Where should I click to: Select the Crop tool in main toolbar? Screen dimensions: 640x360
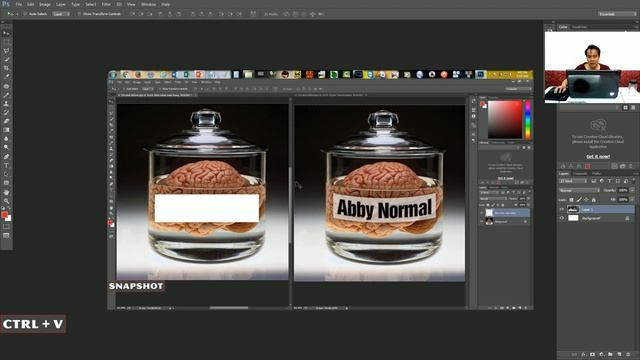(x=6, y=68)
